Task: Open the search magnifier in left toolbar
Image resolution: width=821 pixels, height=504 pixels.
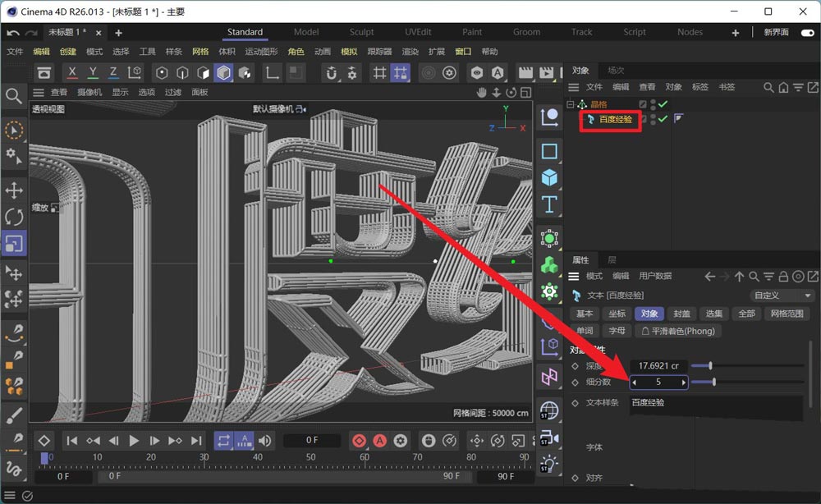Action: click(x=14, y=96)
